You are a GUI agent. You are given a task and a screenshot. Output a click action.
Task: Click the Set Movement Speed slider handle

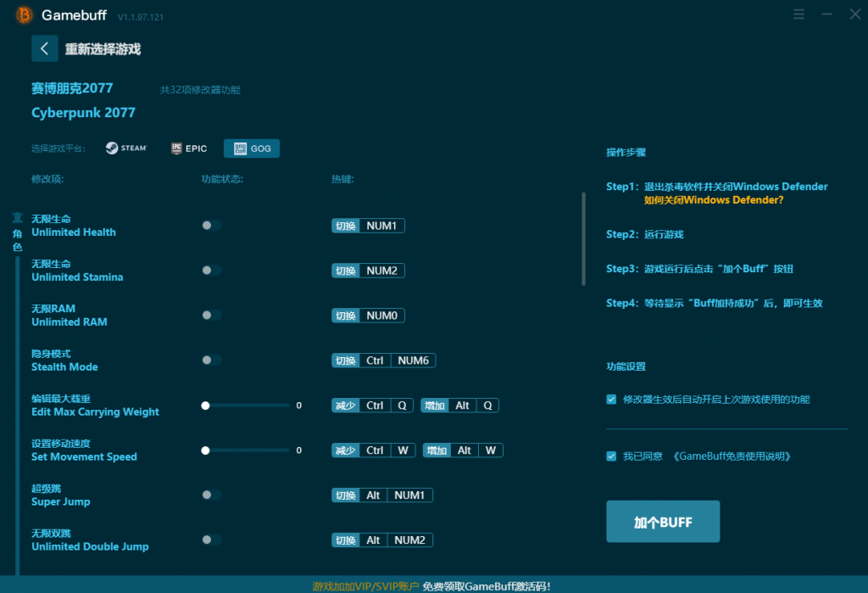tap(205, 450)
